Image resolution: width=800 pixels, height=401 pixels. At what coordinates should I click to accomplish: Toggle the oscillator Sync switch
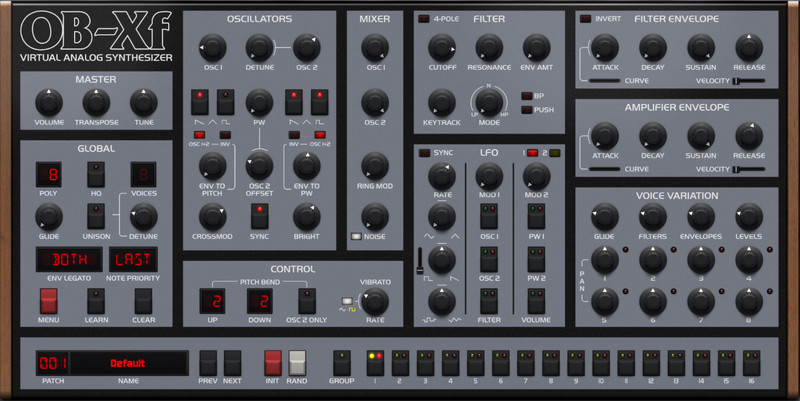pyautogui.click(x=259, y=216)
